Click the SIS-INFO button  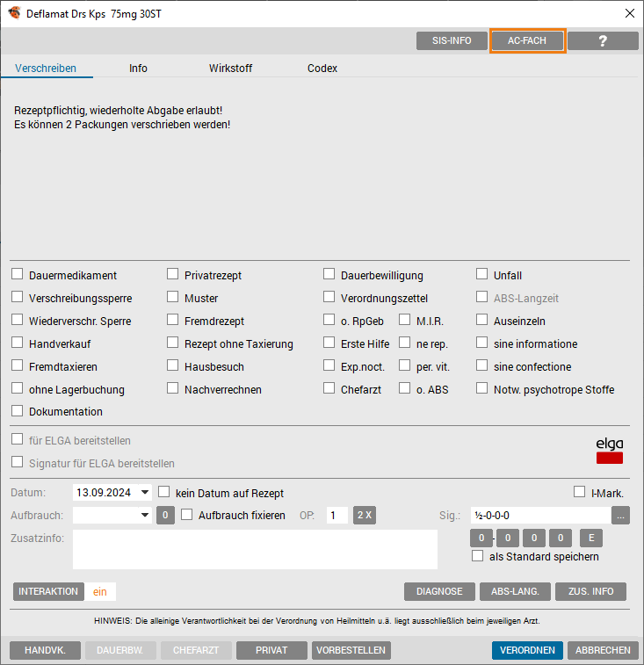coord(452,40)
